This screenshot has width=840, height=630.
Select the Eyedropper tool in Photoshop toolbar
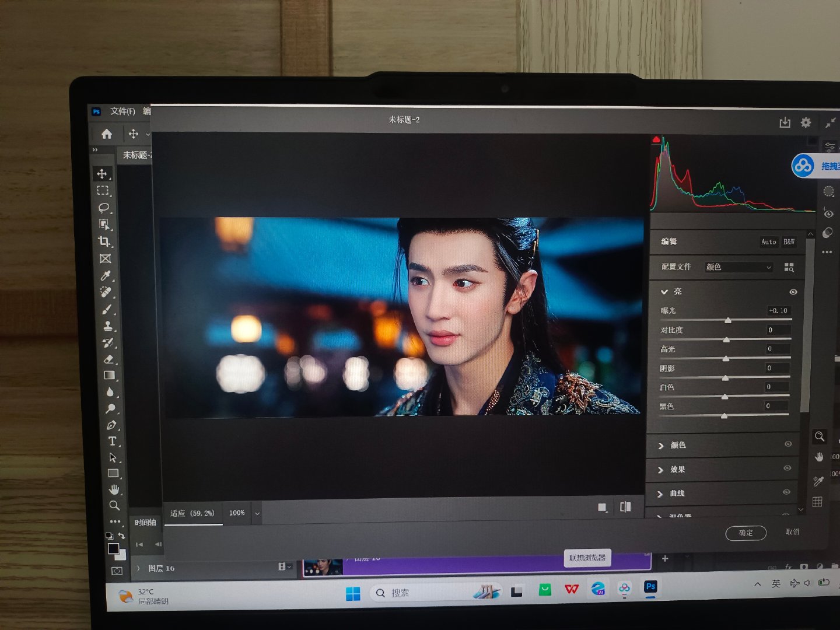[x=106, y=275]
